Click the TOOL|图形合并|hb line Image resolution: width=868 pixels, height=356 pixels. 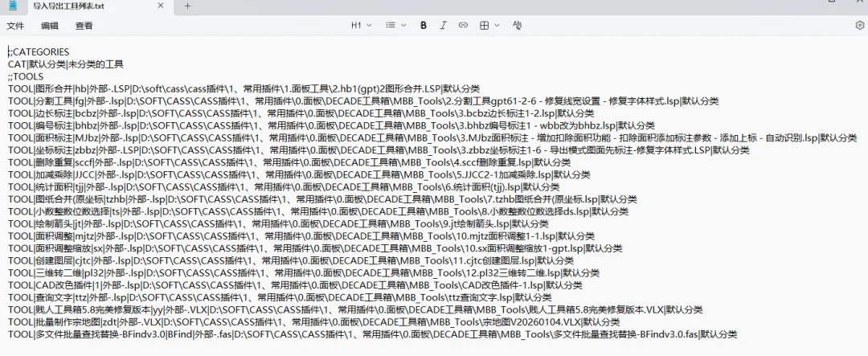click(x=244, y=88)
